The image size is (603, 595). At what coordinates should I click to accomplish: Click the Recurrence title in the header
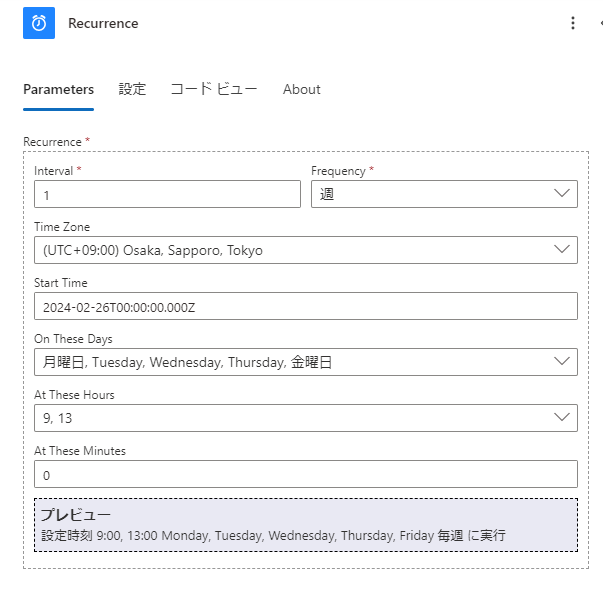pyautogui.click(x=103, y=23)
